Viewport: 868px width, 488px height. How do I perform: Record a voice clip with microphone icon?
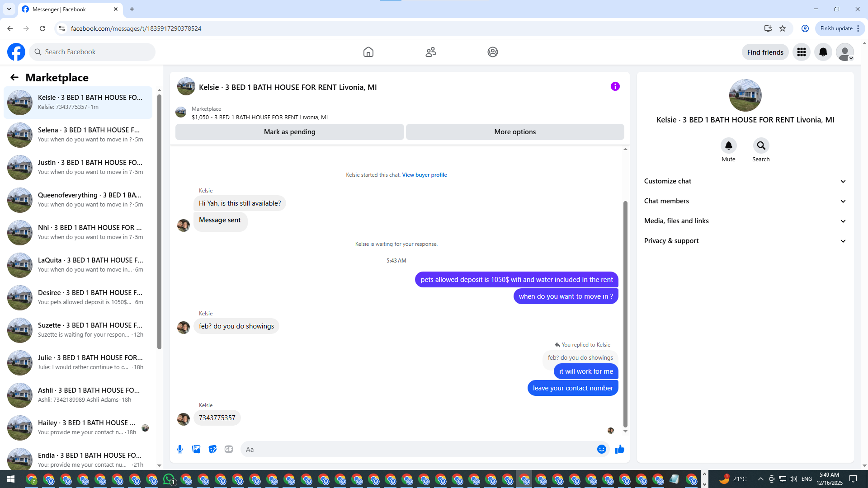click(180, 449)
